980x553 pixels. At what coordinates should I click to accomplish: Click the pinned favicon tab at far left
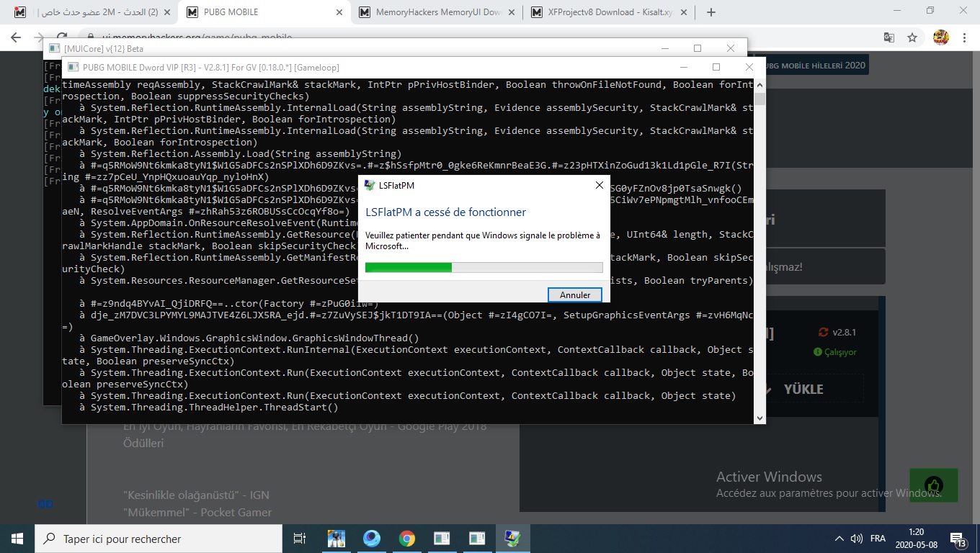pyautogui.click(x=20, y=12)
